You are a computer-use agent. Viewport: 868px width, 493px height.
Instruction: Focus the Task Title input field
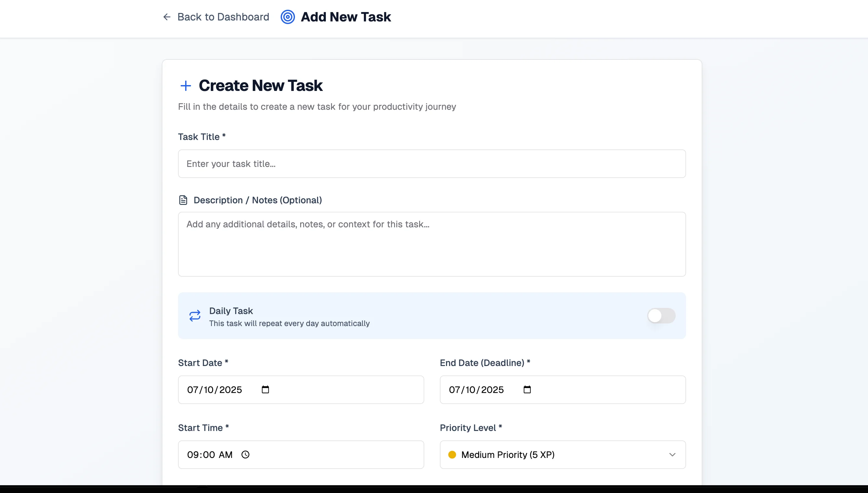click(432, 164)
